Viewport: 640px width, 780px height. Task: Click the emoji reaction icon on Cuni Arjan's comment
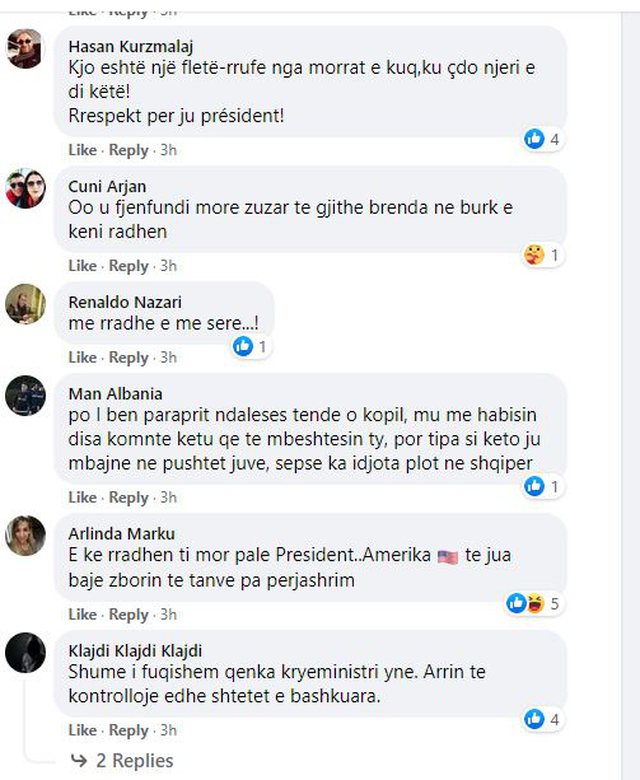[535, 256]
